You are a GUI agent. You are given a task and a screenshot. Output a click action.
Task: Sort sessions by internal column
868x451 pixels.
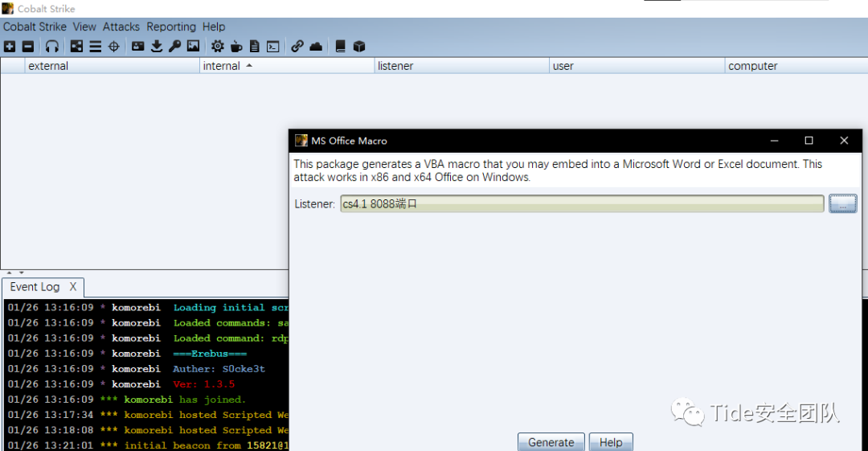click(x=287, y=66)
